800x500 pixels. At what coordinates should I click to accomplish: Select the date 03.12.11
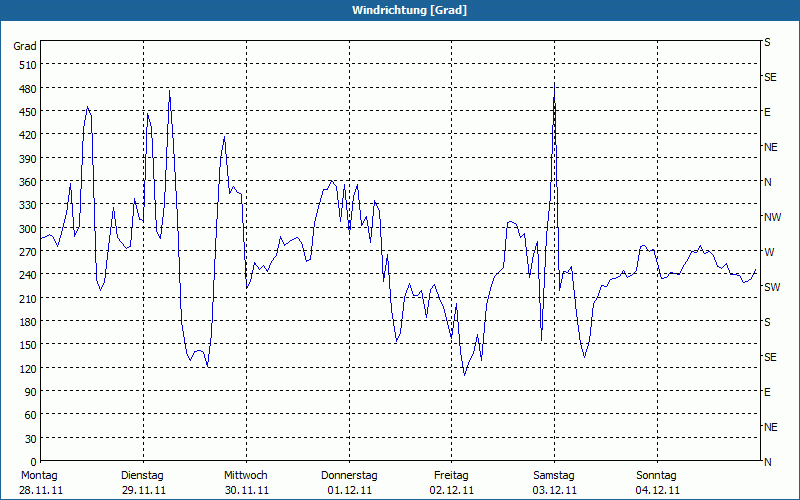[x=555, y=491]
